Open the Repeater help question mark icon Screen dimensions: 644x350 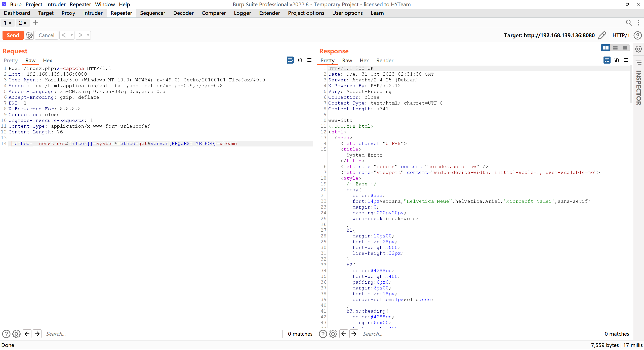click(638, 35)
